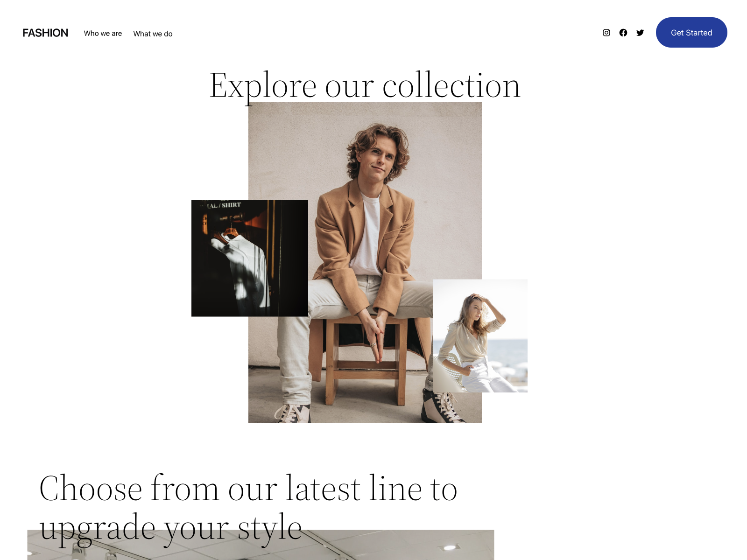Image resolution: width=747 pixels, height=560 pixels.
Task: Click the Get Started button
Action: (x=691, y=32)
